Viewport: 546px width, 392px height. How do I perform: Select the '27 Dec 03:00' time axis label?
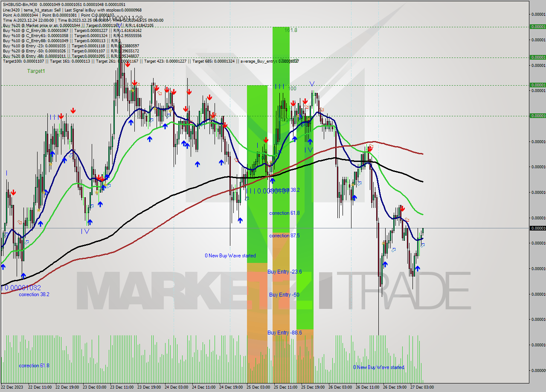(x=422, y=387)
